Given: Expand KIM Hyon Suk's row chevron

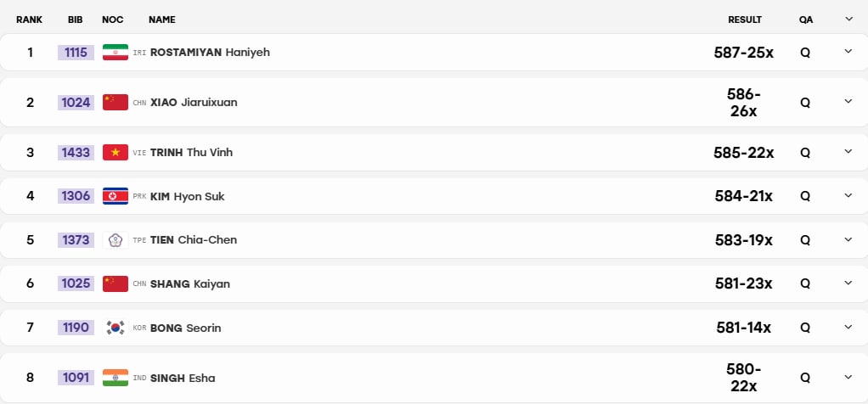Looking at the screenshot, I should point(848,195).
